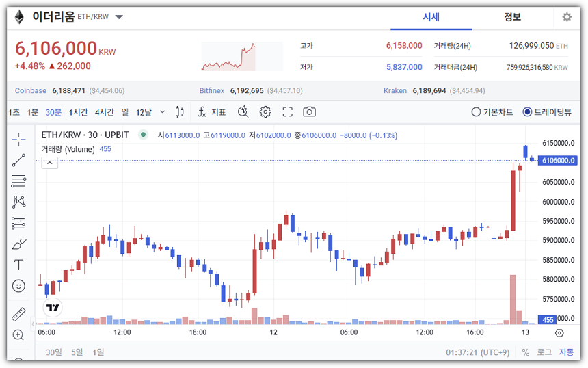
Task: Click the high price value 6,158,000
Action: (404, 45)
